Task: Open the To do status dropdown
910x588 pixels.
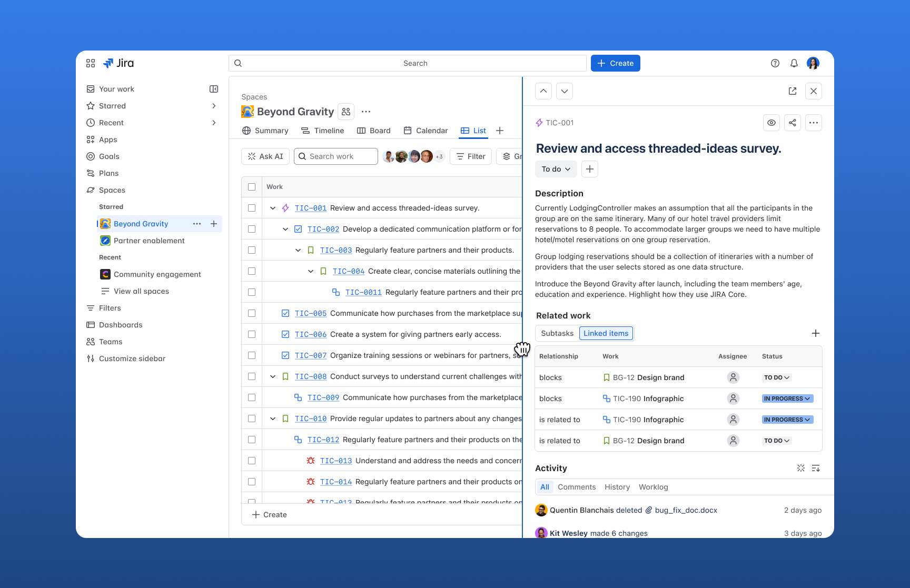Action: coord(556,169)
